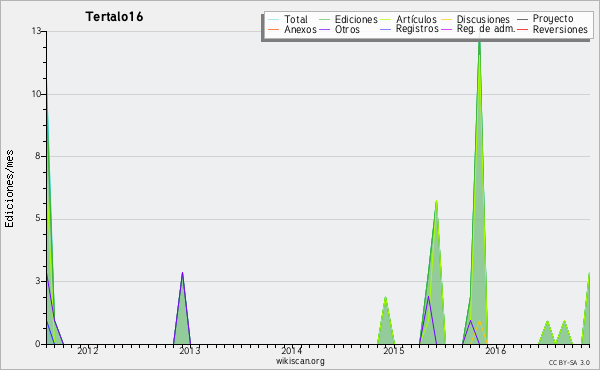
Task: Click the 2014 x-axis label
Action: tap(292, 351)
